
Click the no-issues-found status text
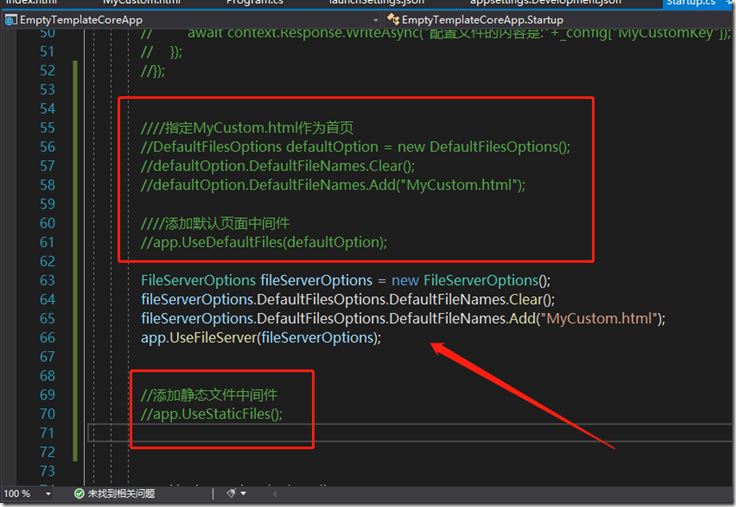click(x=121, y=493)
